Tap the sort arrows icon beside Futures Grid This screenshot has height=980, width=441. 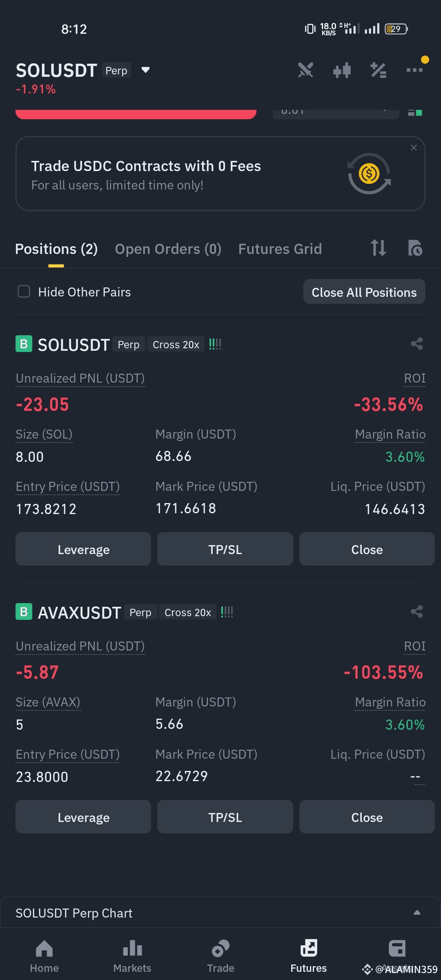pos(378,248)
